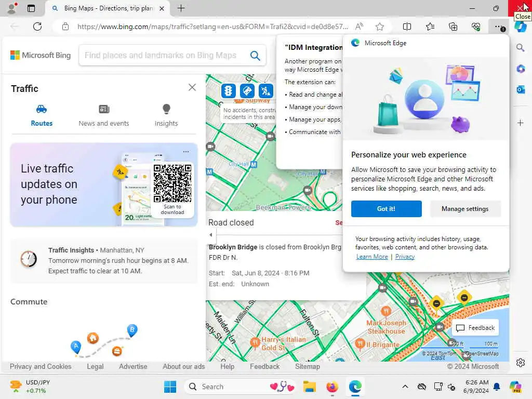View site information lock icon
The image size is (532, 399).
[65, 26]
